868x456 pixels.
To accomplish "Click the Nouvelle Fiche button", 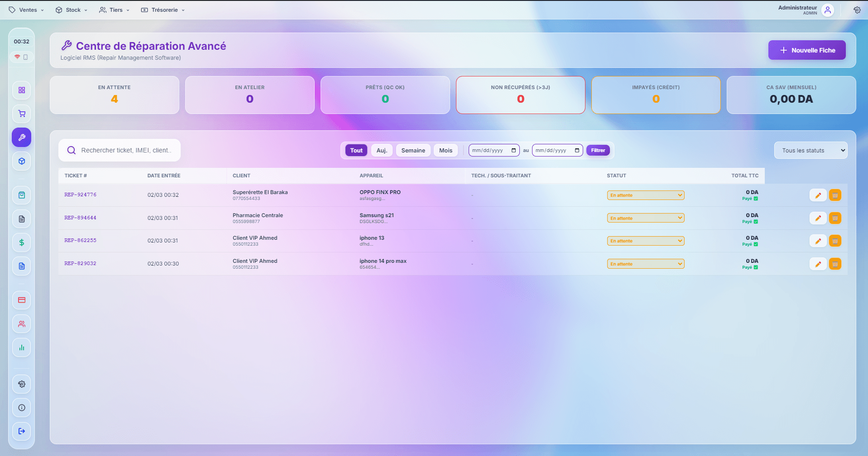I will tap(806, 50).
